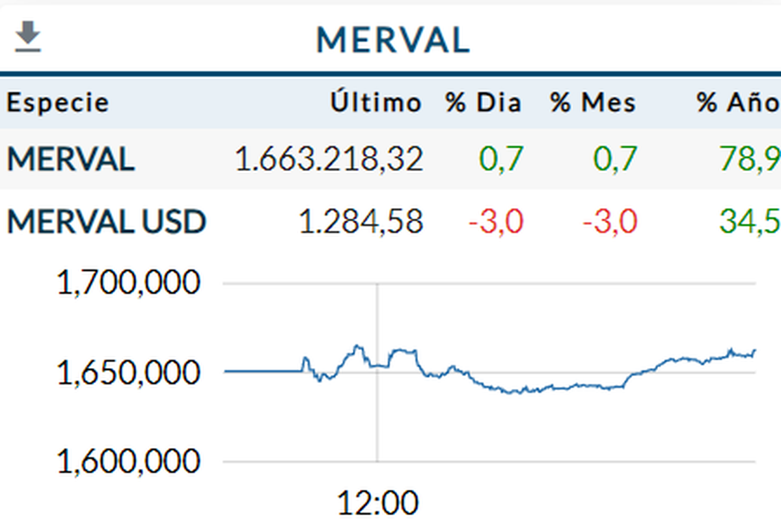
Task: Click MERVAL USD last price 1.284,58
Action: click(x=361, y=222)
